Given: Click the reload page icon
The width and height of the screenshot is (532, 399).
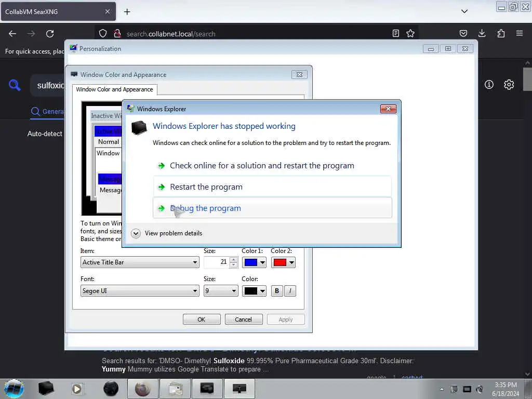Looking at the screenshot, I should 50,34.
